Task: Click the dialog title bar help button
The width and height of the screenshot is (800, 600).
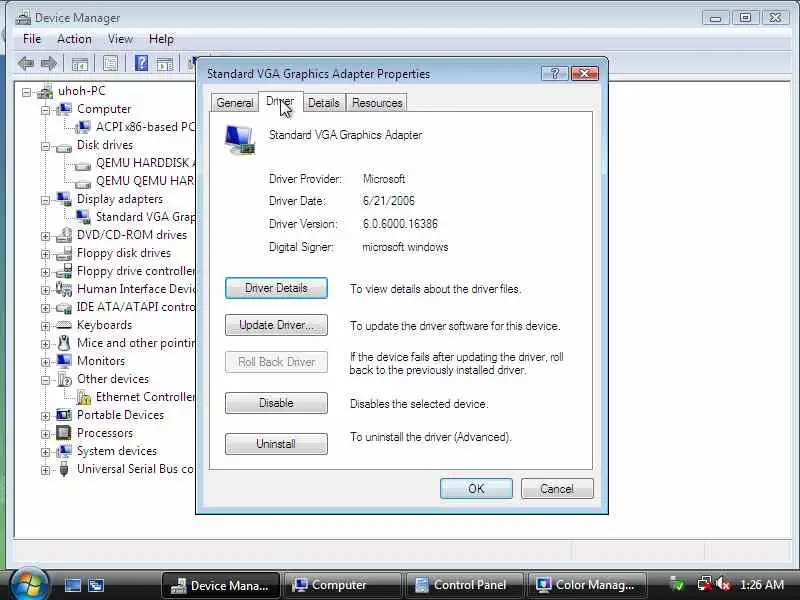Action: (x=554, y=74)
